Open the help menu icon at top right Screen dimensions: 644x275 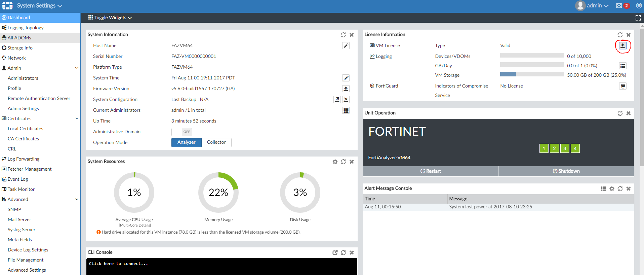(x=639, y=6)
